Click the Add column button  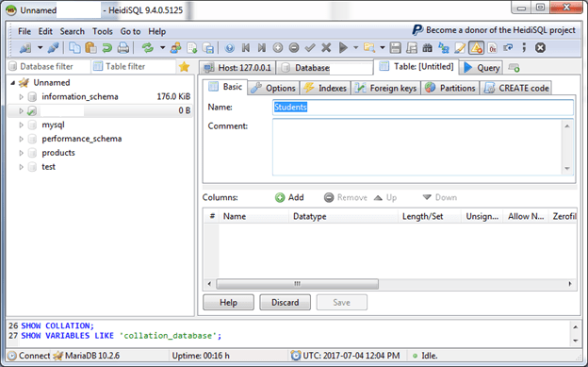(289, 197)
